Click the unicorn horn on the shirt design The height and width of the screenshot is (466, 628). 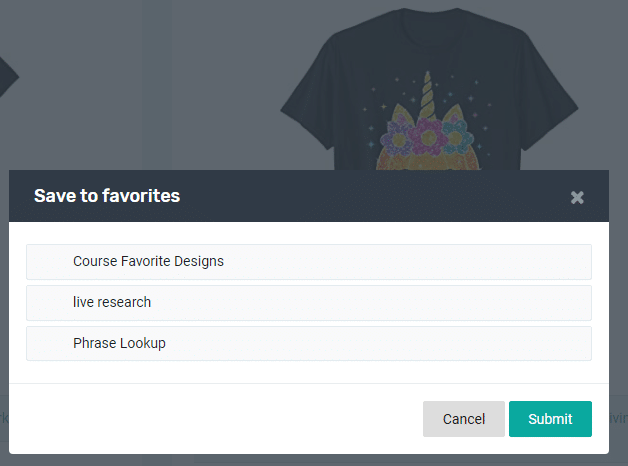click(x=427, y=95)
